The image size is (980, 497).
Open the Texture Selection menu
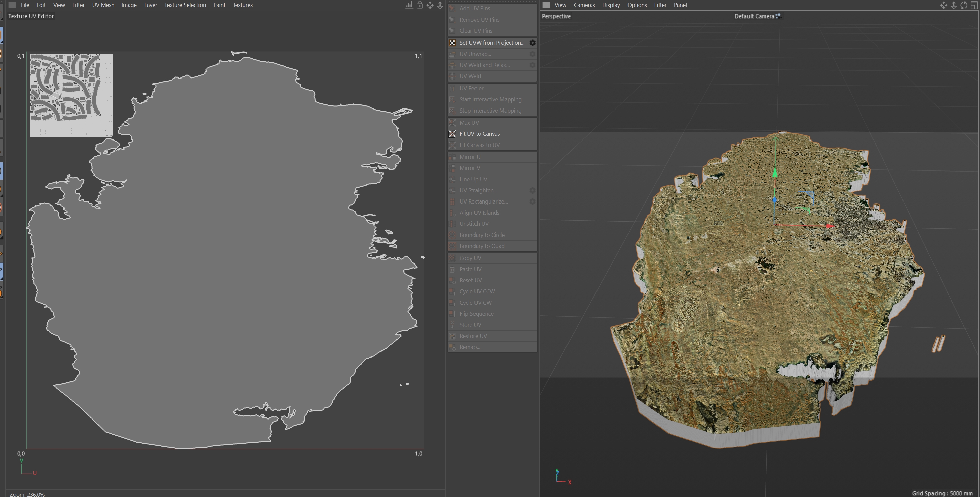point(185,5)
